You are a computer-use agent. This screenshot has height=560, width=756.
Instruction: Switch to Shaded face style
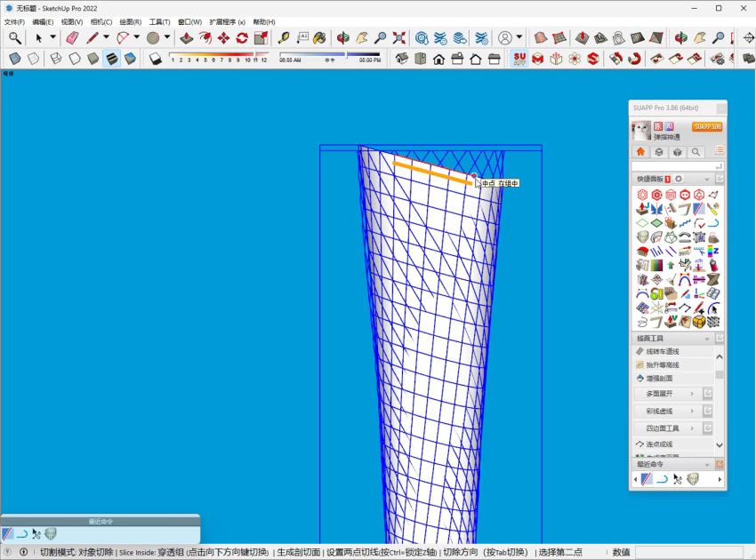coord(93,59)
